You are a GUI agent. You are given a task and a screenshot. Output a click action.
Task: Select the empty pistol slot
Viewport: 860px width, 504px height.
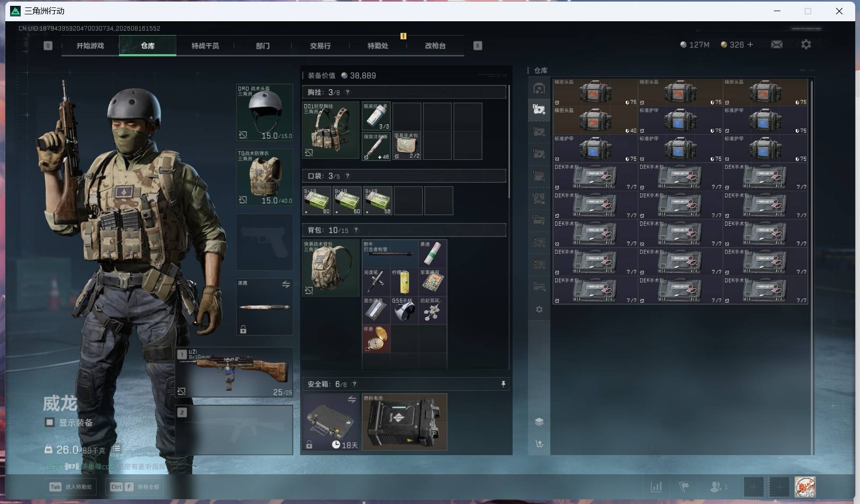[265, 242]
